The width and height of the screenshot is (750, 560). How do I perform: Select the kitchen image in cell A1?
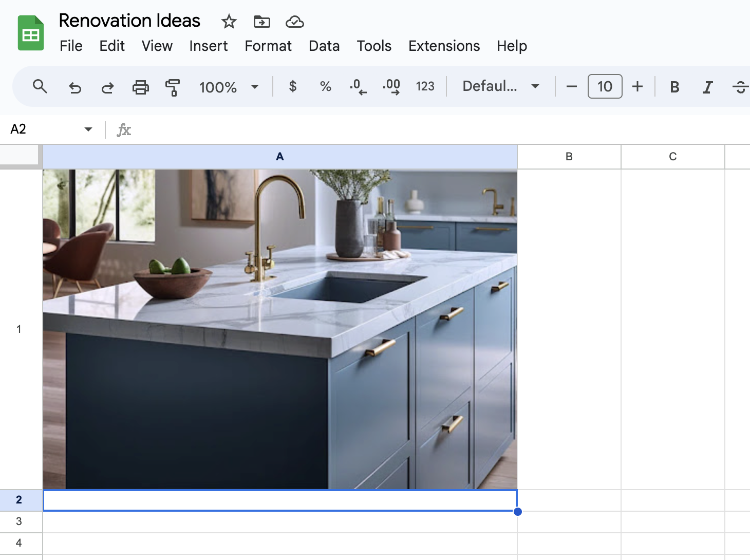280,329
